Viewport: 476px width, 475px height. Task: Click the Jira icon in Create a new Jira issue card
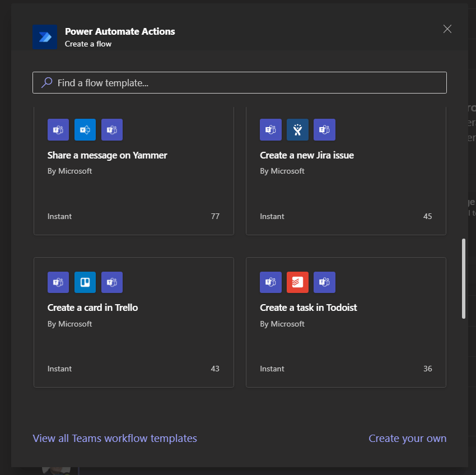(297, 130)
